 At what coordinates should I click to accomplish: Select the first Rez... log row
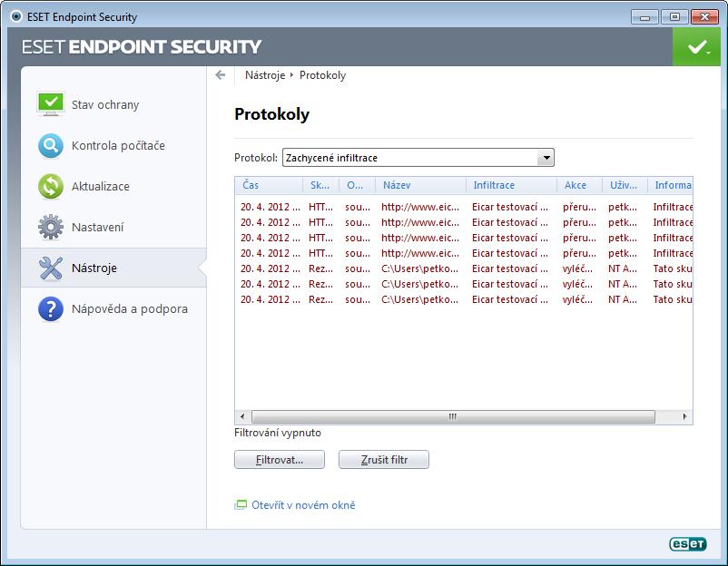[x=464, y=268]
